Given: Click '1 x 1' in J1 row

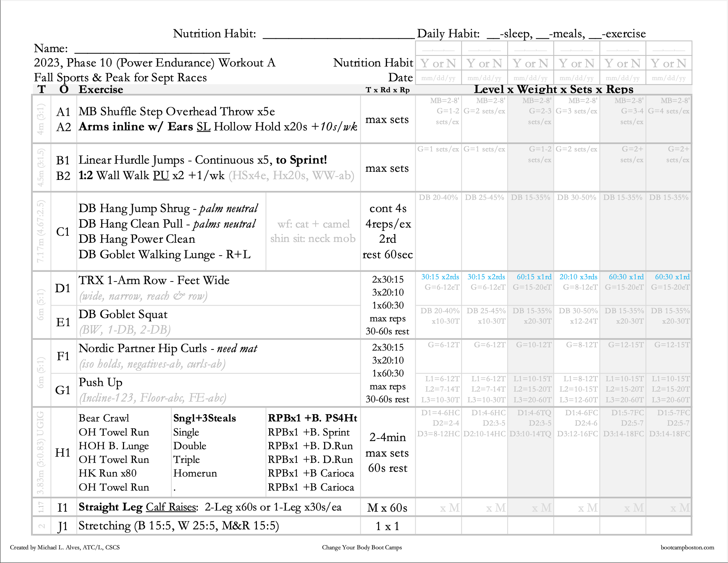Looking at the screenshot, I should 387,526.
